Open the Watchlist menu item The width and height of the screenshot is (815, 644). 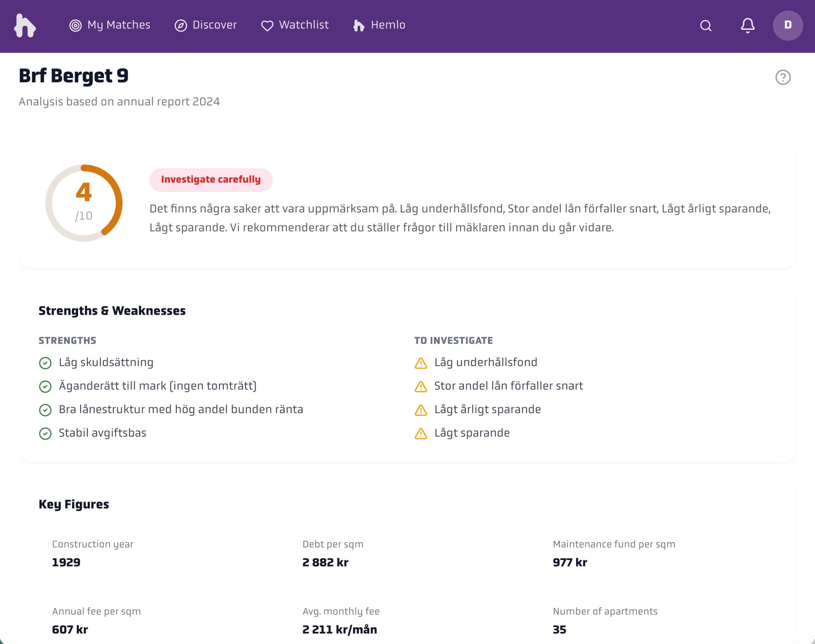(303, 26)
